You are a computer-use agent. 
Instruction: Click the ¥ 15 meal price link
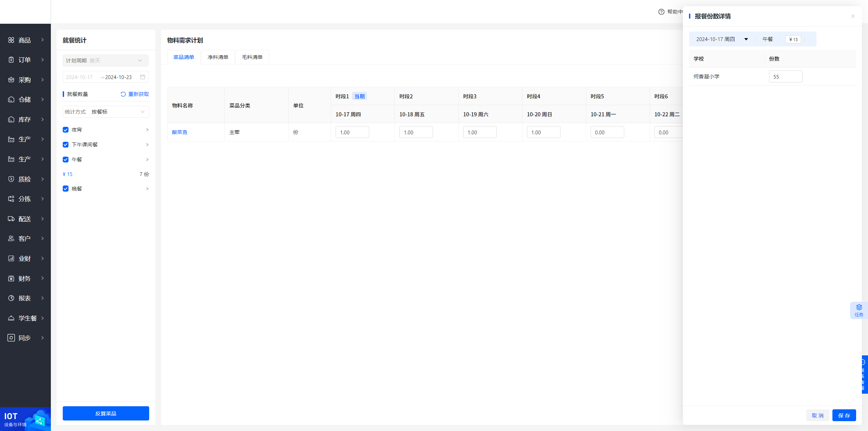[x=67, y=174]
